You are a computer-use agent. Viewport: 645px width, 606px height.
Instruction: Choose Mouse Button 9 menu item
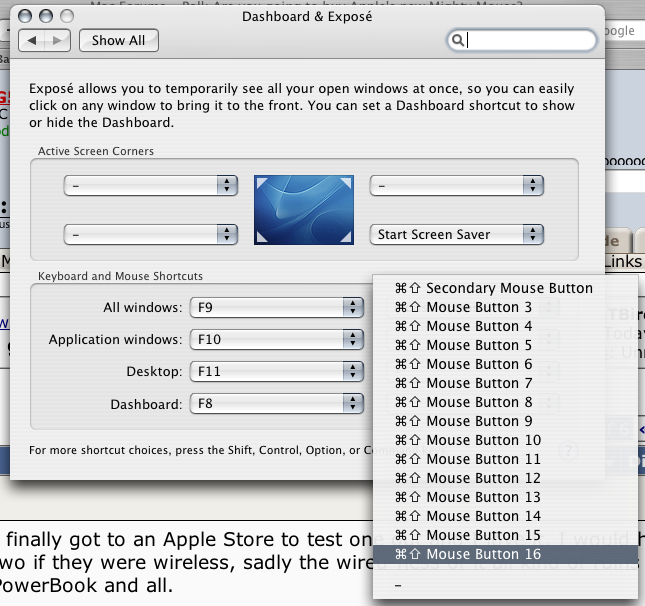click(506, 421)
